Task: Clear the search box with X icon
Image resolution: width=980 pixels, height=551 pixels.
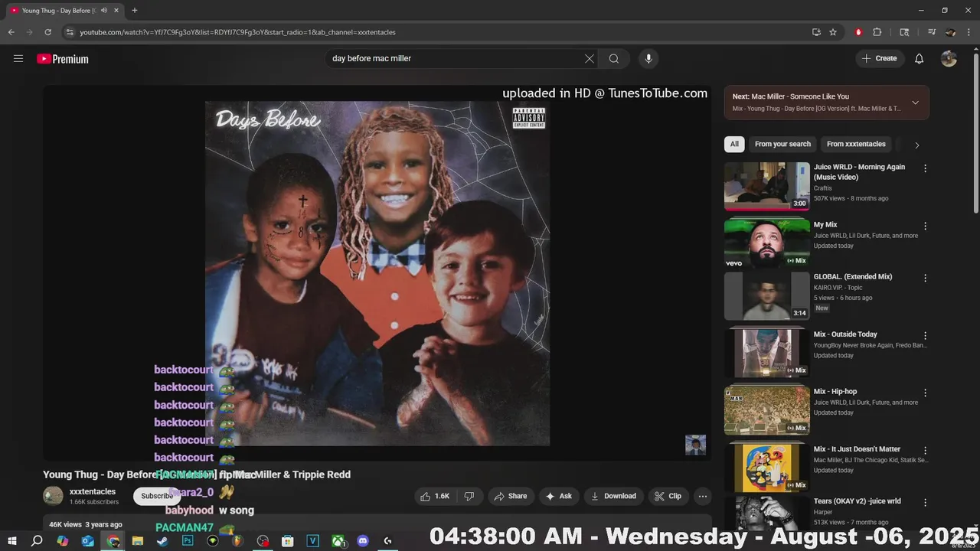Action: point(590,59)
